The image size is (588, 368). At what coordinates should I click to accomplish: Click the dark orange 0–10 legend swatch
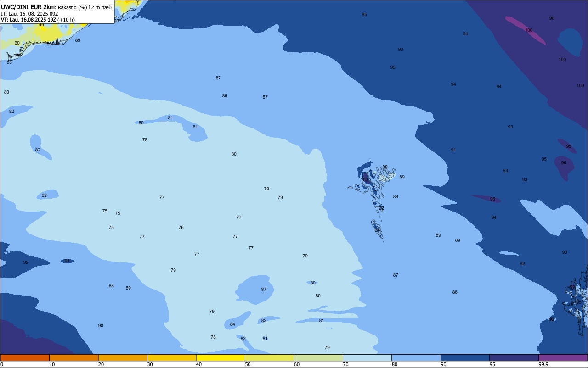point(25,357)
